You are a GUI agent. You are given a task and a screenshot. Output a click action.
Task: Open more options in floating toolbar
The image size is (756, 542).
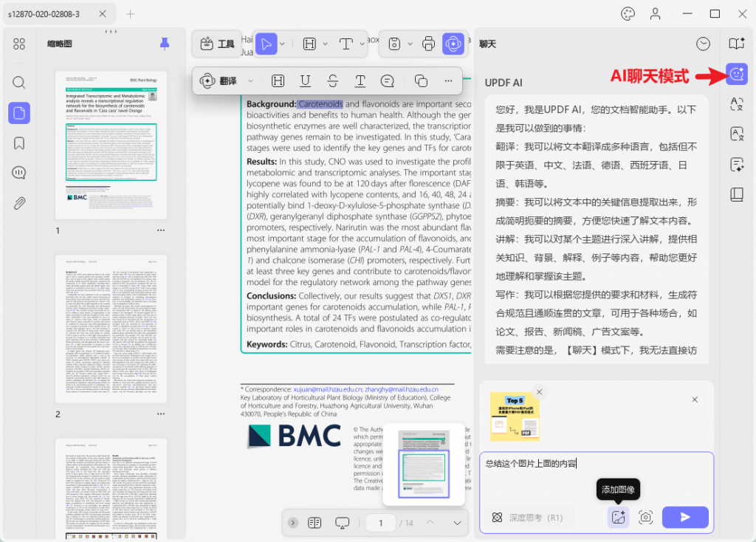click(448, 81)
